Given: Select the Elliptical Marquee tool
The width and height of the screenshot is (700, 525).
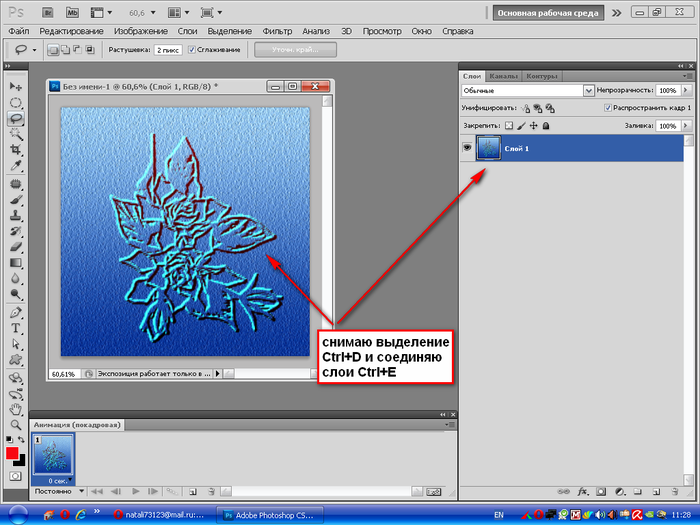Looking at the screenshot, I should point(16,103).
